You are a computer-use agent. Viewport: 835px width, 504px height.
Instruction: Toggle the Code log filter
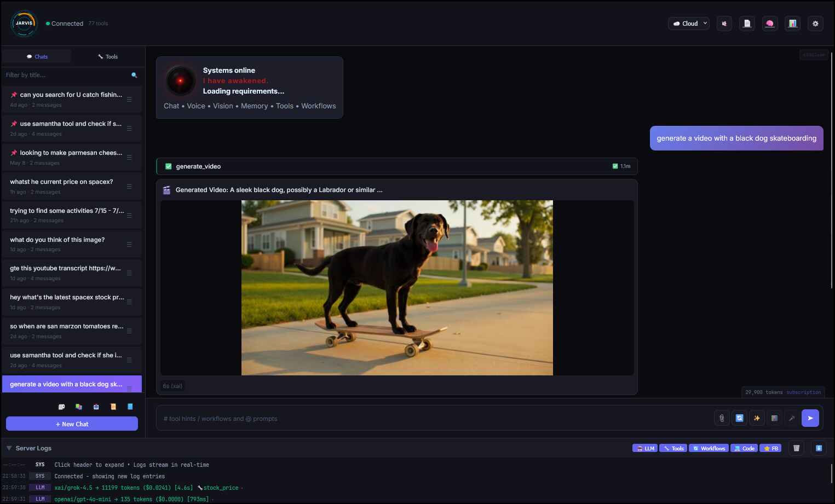tap(744, 448)
